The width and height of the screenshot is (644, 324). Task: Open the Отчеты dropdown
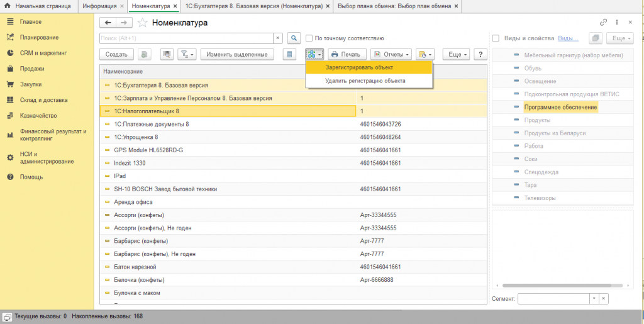(391, 54)
